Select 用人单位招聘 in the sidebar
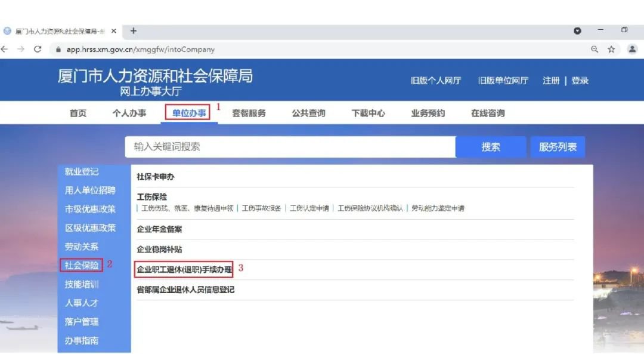Viewport: 644px width, 354px height. click(90, 190)
